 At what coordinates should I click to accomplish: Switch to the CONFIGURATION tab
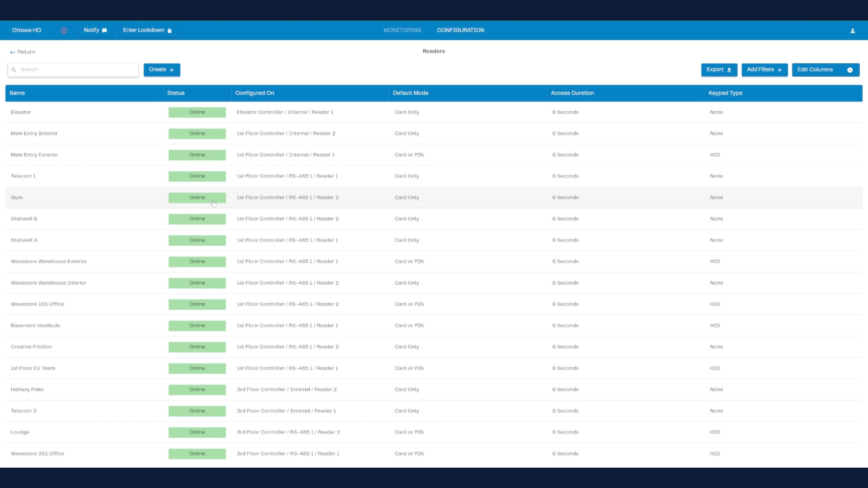(x=460, y=30)
